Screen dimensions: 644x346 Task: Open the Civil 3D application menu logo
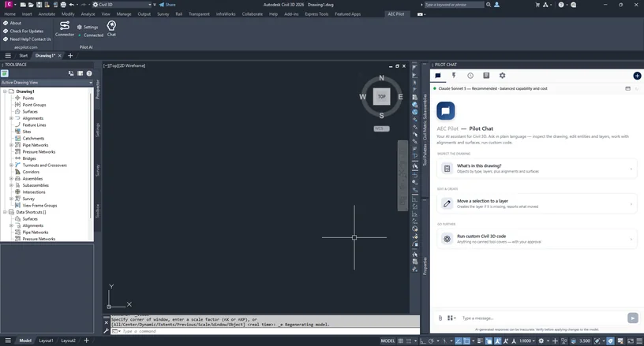(x=8, y=5)
